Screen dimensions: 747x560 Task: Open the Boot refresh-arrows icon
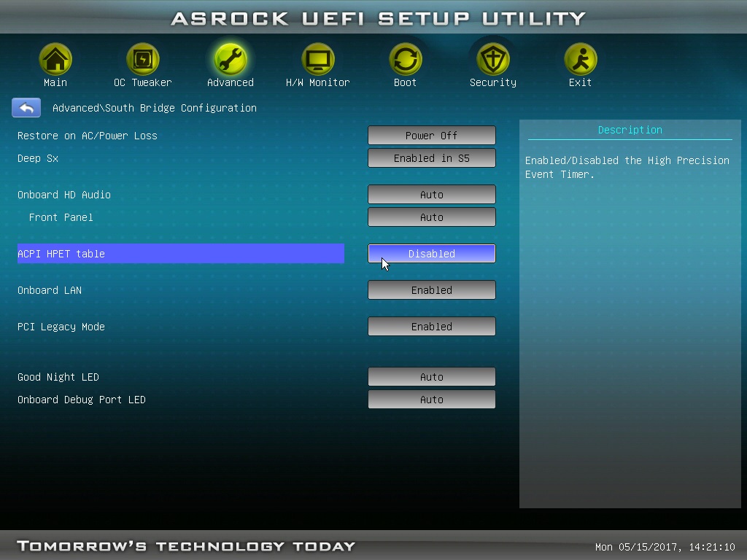(406, 59)
